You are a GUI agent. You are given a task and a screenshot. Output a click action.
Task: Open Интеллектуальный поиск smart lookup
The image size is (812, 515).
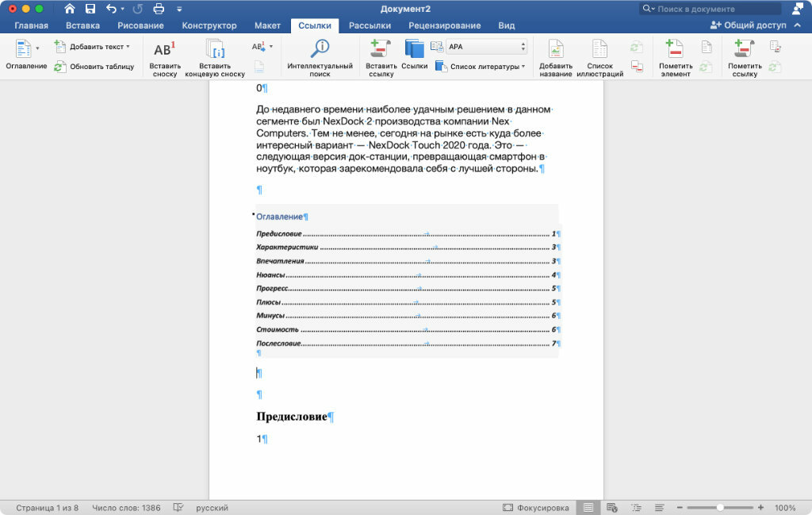[320, 49]
